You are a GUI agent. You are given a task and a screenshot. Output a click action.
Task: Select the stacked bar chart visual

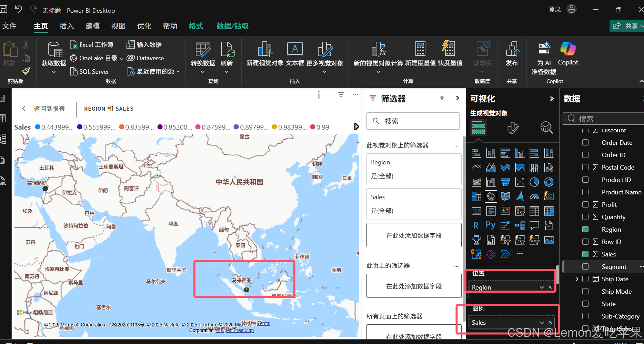(x=476, y=153)
